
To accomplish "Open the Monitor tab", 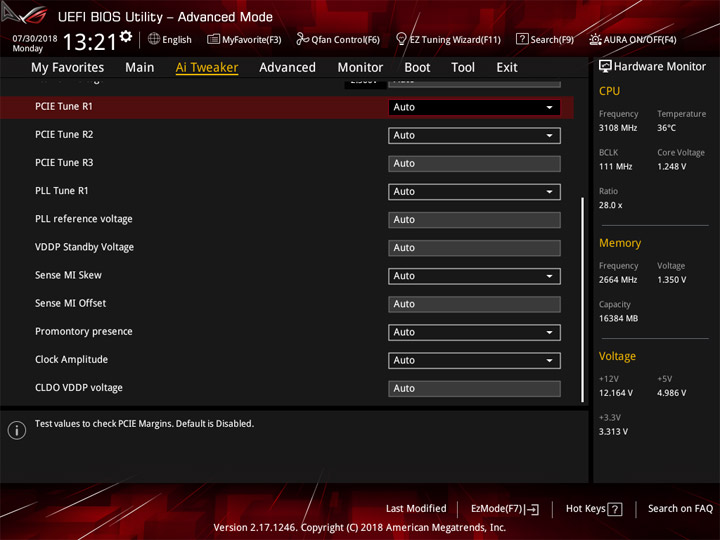I will [x=360, y=68].
